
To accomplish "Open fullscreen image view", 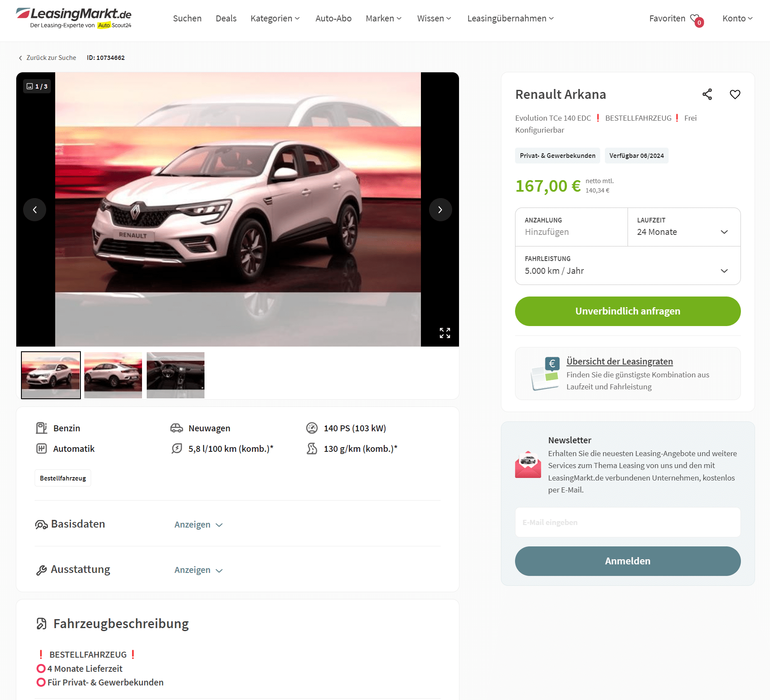I will (x=445, y=333).
